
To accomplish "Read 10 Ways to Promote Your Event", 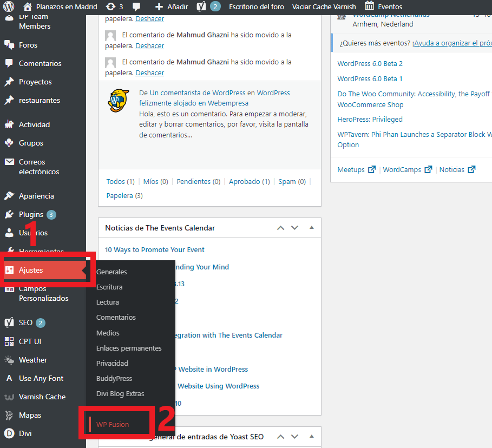I will click(x=154, y=250).
